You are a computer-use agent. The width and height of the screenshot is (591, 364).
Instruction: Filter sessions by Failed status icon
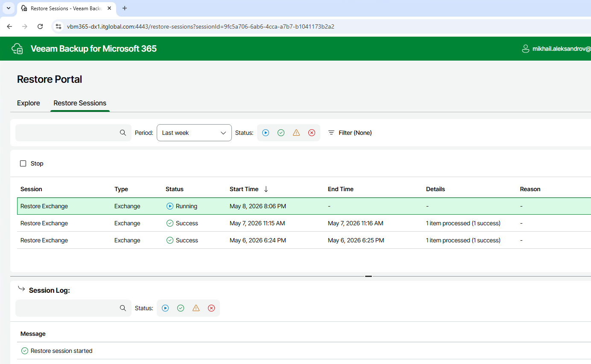click(312, 133)
